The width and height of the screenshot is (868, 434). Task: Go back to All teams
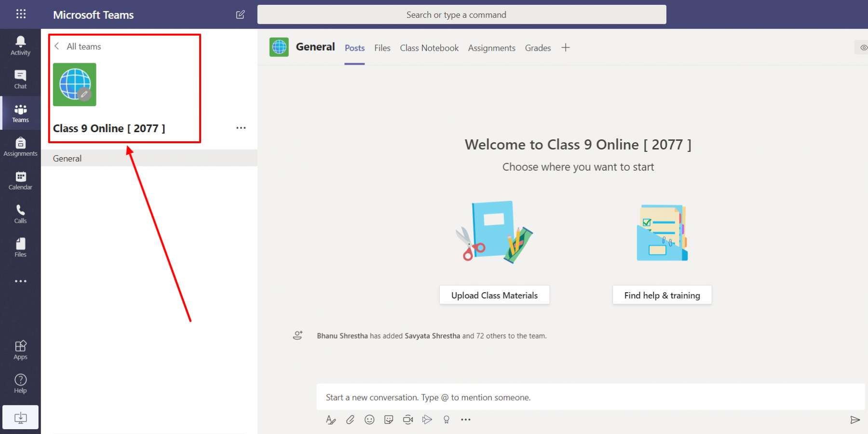coord(78,46)
